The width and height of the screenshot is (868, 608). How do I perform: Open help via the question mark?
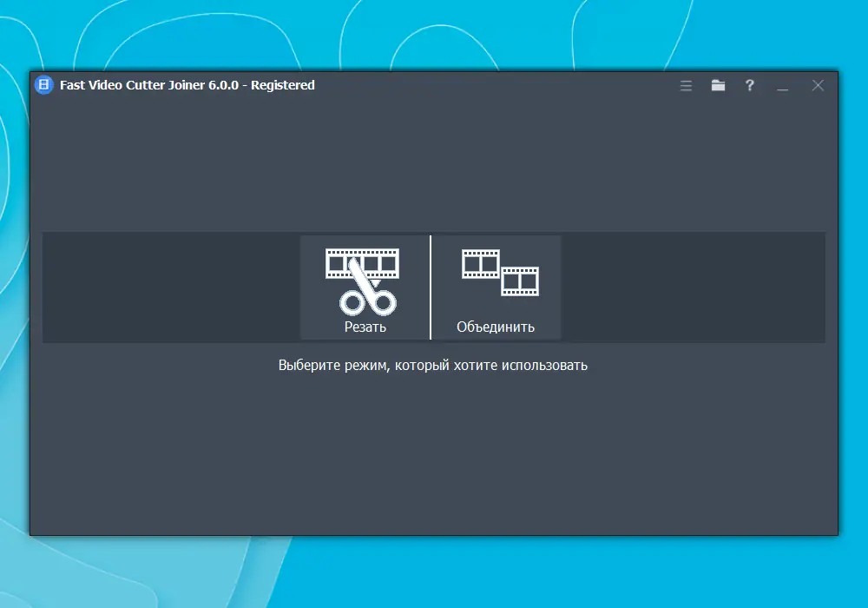coord(750,85)
